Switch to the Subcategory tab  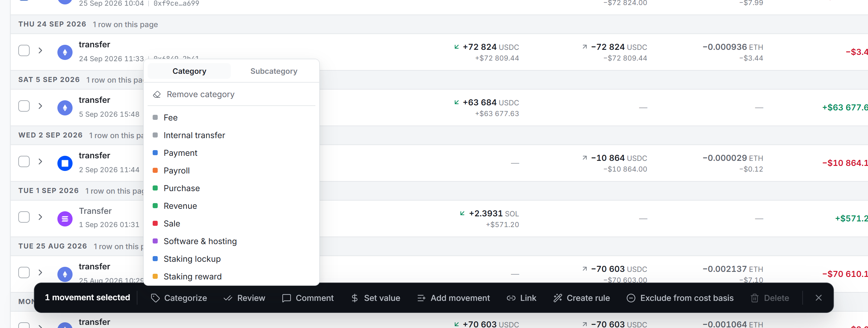point(273,71)
